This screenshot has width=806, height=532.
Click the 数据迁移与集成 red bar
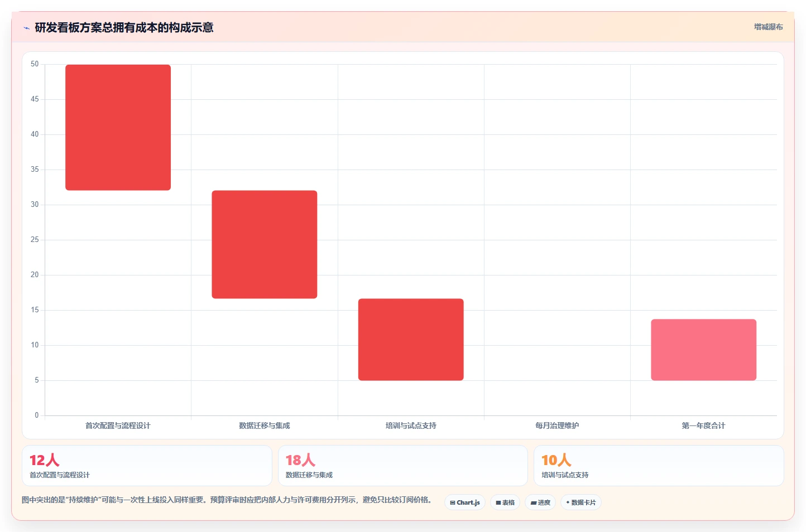tap(265, 245)
